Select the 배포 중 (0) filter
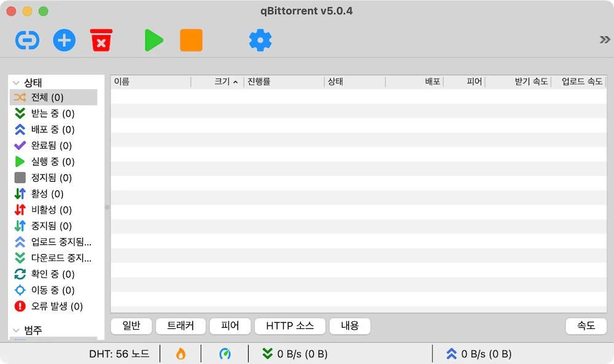 pyautogui.click(x=53, y=129)
